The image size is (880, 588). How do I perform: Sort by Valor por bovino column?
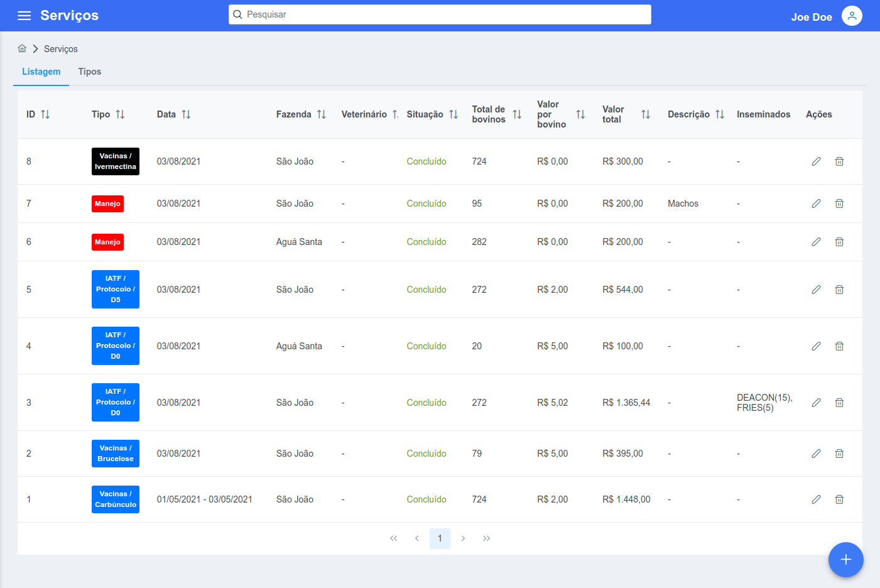coord(580,114)
